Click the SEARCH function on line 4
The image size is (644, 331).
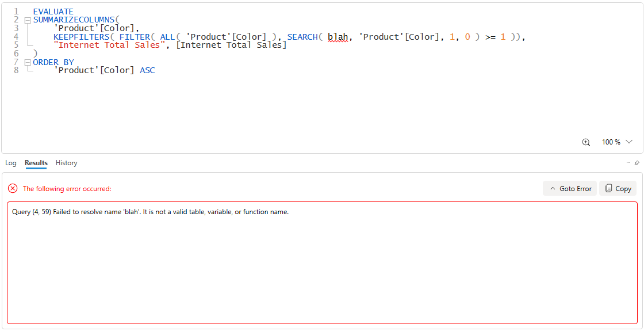click(302, 37)
